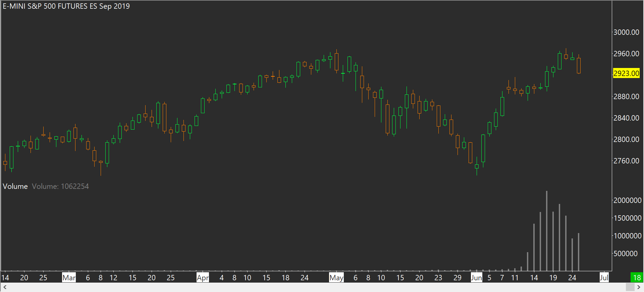
Task: Click the horizontal scrollbar left arrow
Action: pos(5,287)
